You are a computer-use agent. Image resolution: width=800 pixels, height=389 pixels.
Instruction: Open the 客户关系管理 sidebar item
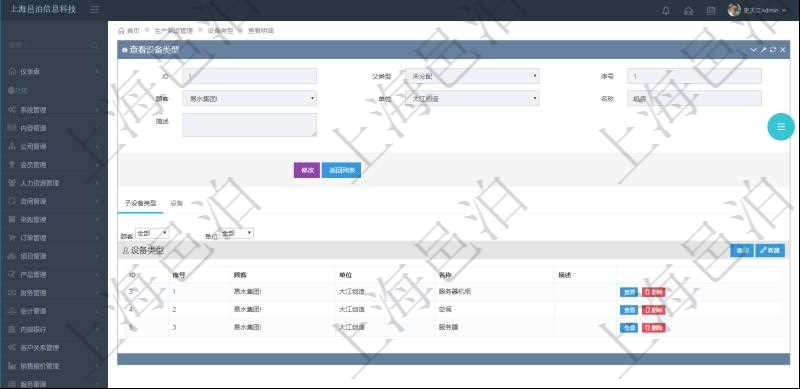click(x=54, y=348)
